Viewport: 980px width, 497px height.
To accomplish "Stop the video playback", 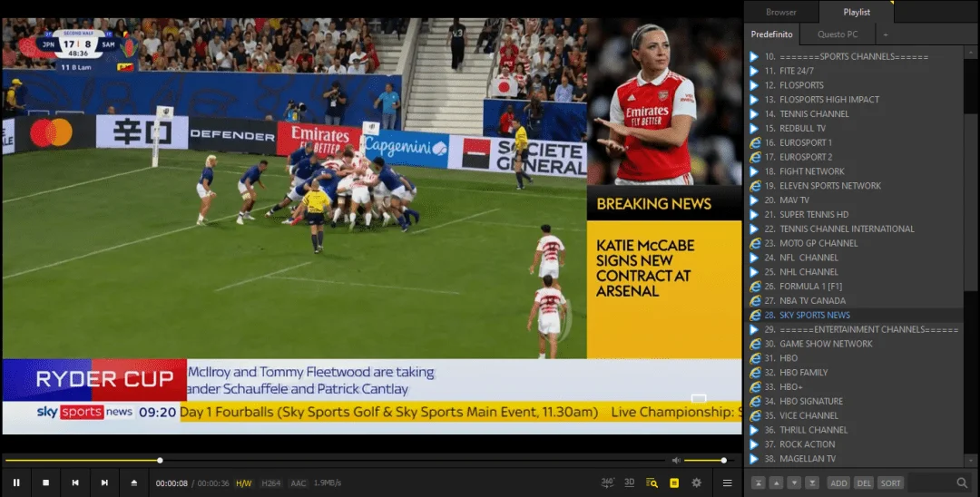I will [45, 482].
